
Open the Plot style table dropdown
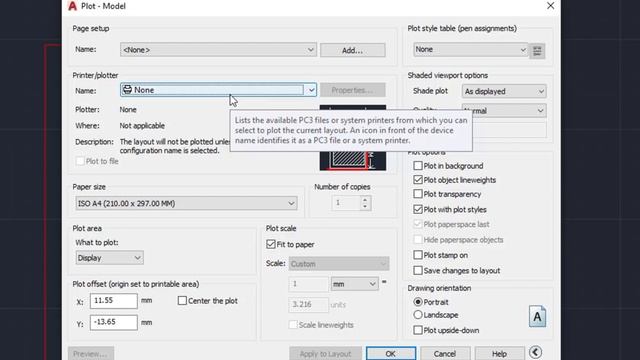pyautogui.click(x=471, y=49)
